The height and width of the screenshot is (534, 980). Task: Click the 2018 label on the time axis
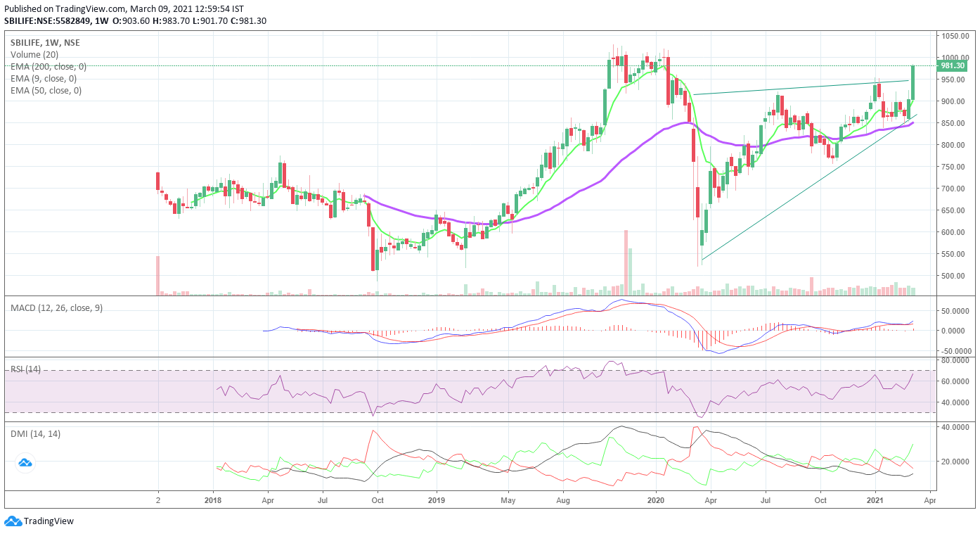213,500
